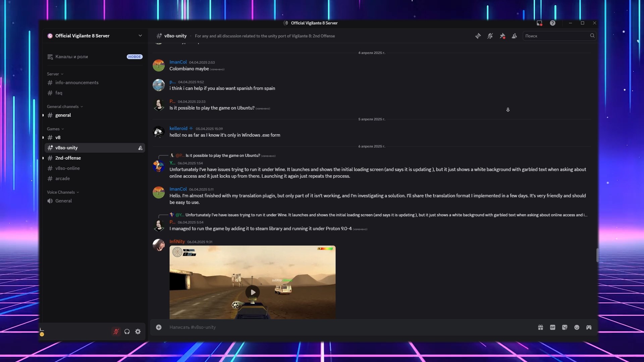Click text 'Colombiano maybe'

click(x=189, y=69)
